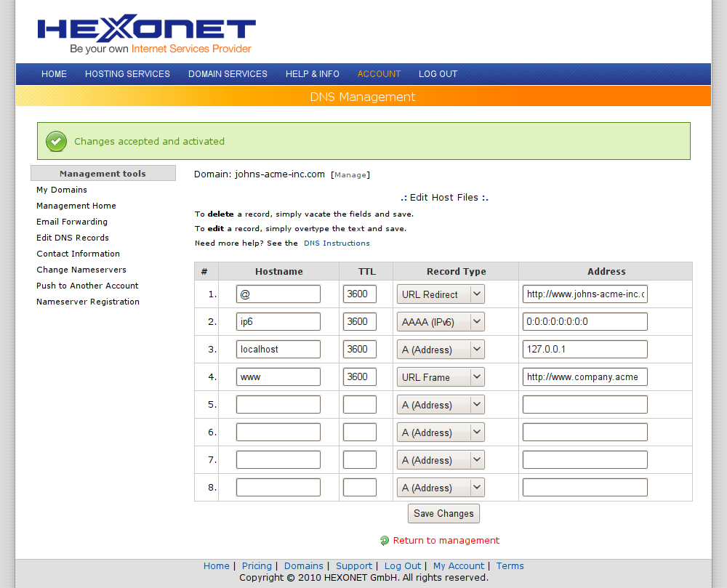Select Edit DNS Records in sidebar
Viewport: 727px width, 588px height.
(x=73, y=238)
